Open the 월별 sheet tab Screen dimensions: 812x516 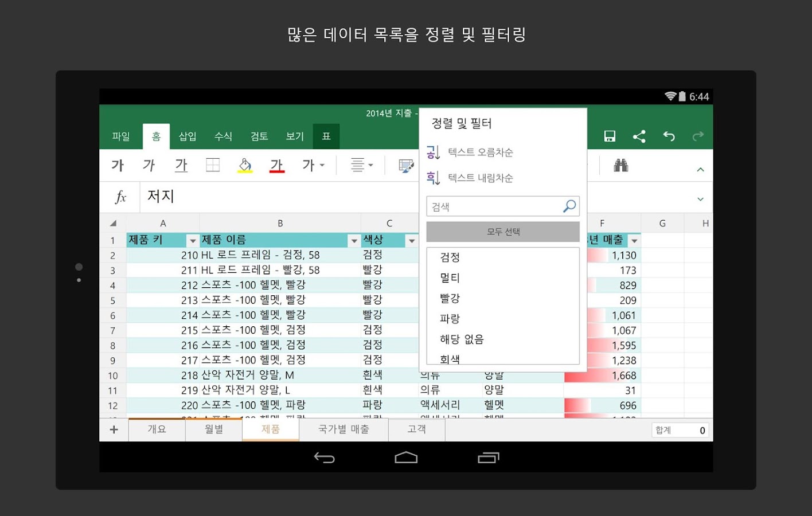point(213,429)
